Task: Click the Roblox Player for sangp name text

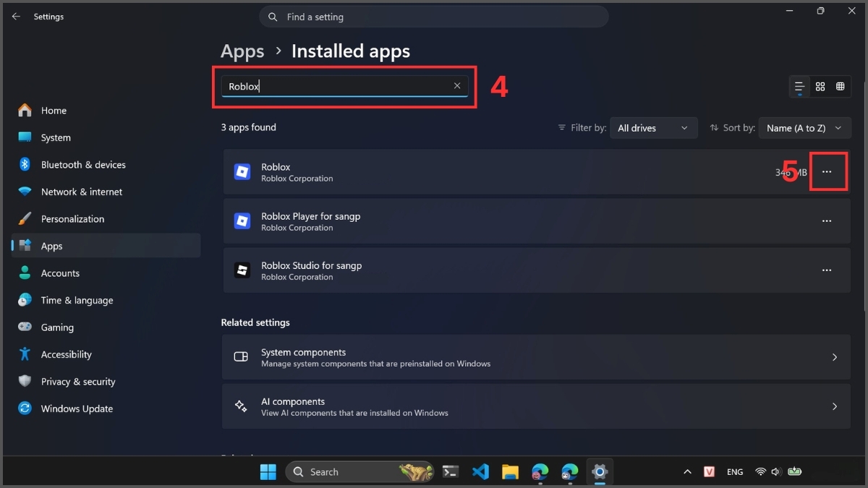Action: point(310,216)
